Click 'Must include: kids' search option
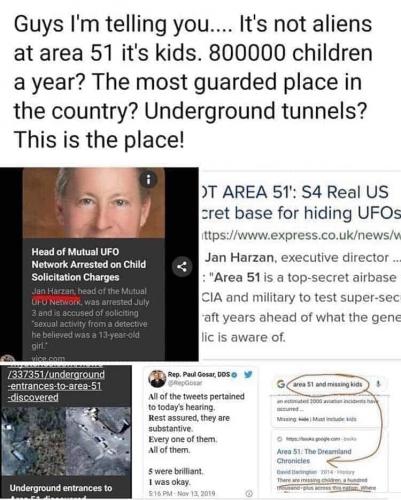 pos(336,419)
